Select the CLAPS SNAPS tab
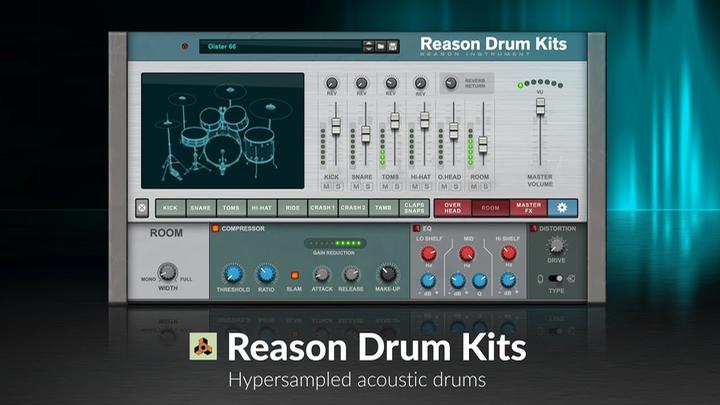Screen dimensions: 720x405 [x=414, y=208]
